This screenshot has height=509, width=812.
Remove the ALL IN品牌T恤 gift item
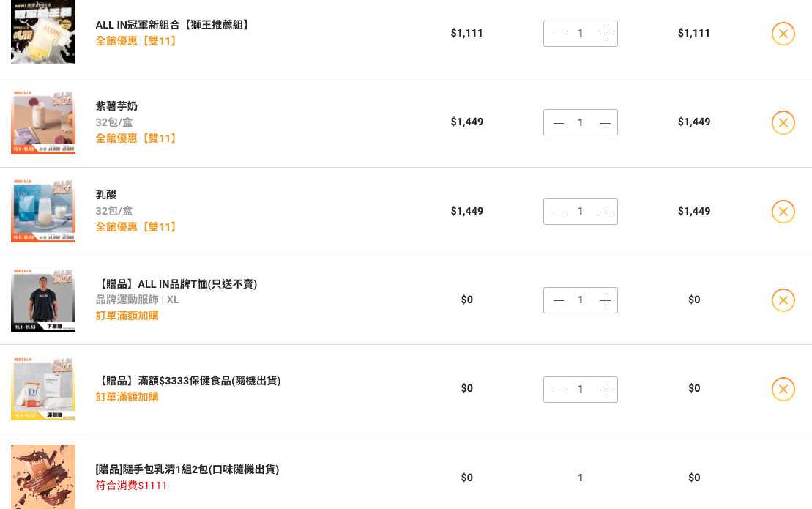(783, 300)
